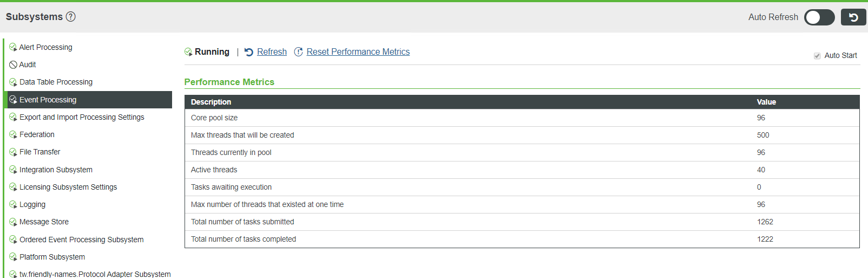The image size is (868, 278).
Task: Click the Alert Processing status icon
Action: [x=13, y=48]
